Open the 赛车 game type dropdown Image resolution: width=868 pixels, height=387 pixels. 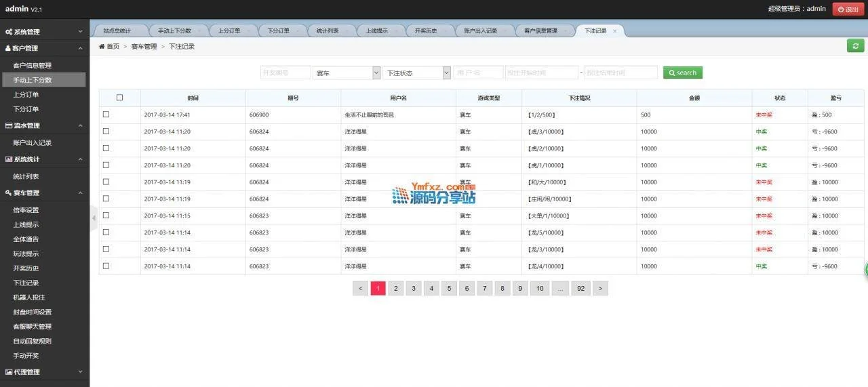(347, 73)
